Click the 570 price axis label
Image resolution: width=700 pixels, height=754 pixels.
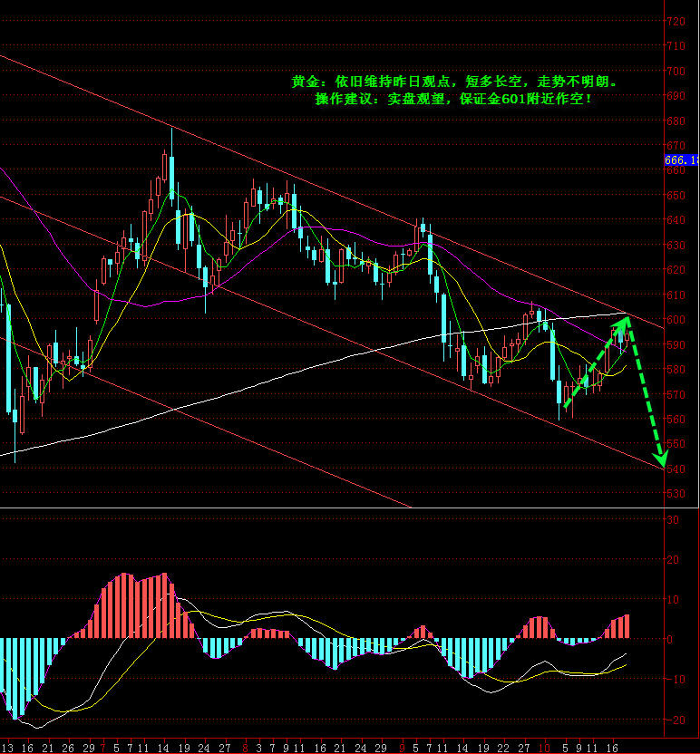click(x=676, y=395)
